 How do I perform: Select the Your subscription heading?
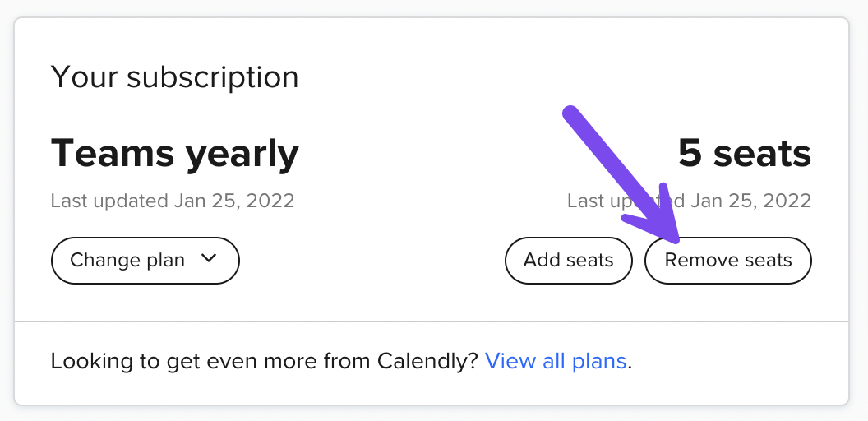coord(174,77)
